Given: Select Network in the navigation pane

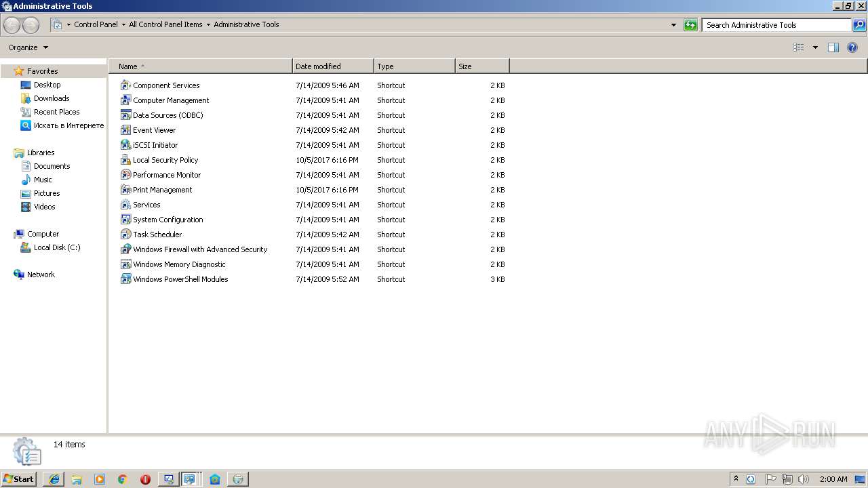Looking at the screenshot, I should coord(41,274).
